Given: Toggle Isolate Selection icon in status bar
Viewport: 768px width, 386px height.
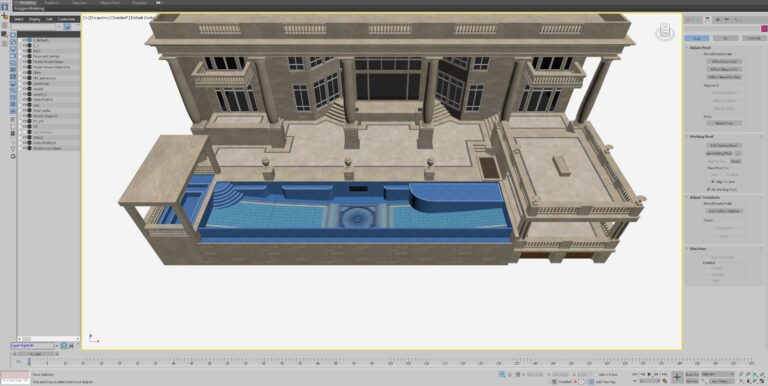Looking at the screenshot, I should coord(502,374).
